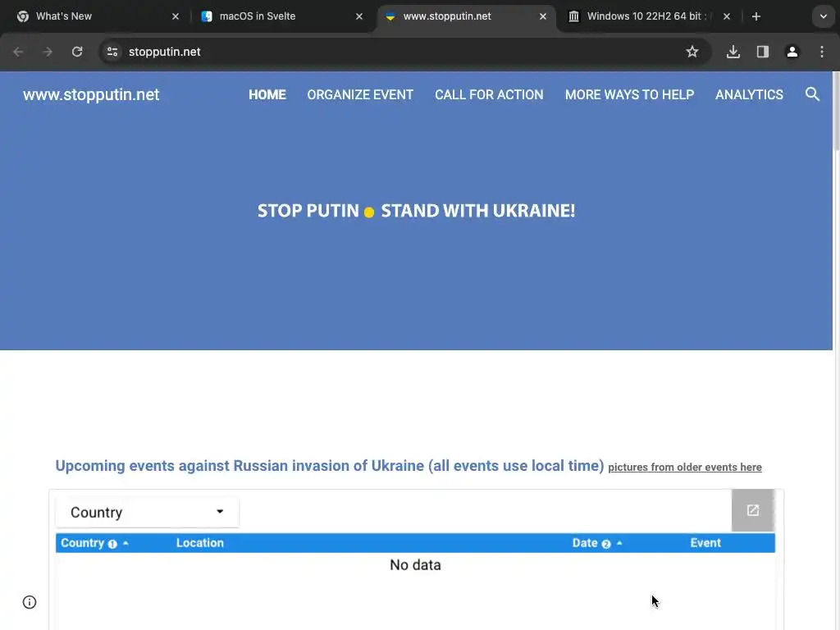
Task: Click the info icon next to Country header
Action: [112, 544]
